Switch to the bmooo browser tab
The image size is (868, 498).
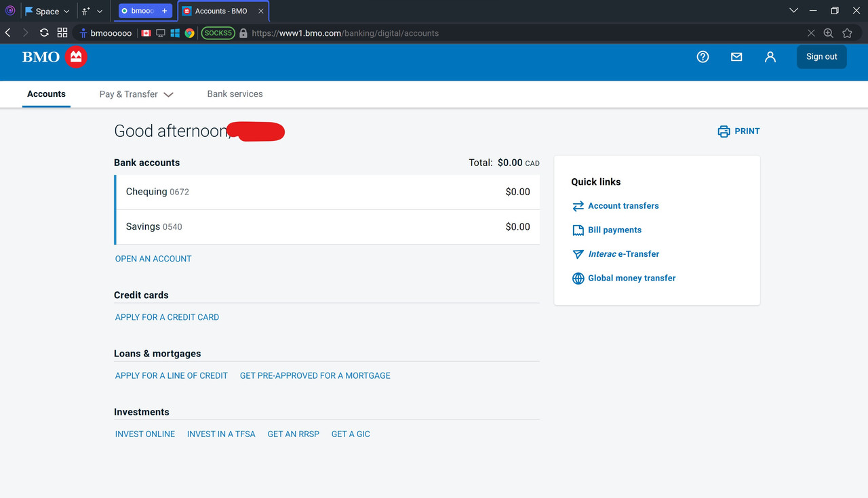(145, 11)
